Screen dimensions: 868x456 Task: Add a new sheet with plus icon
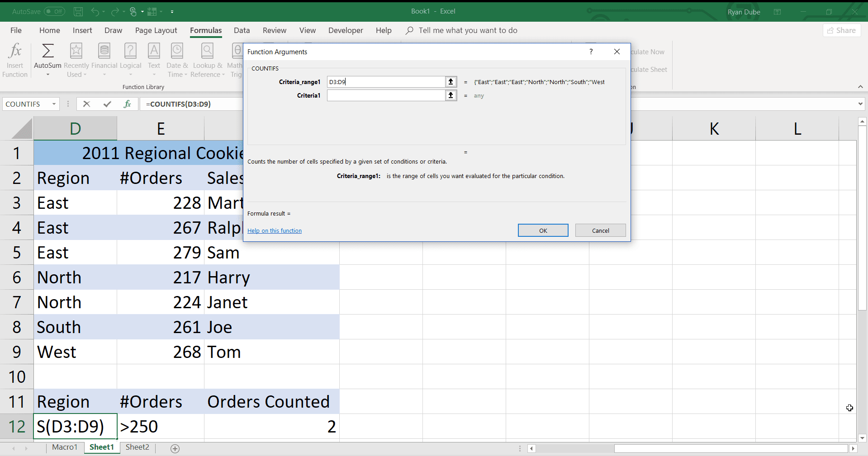[175, 448]
